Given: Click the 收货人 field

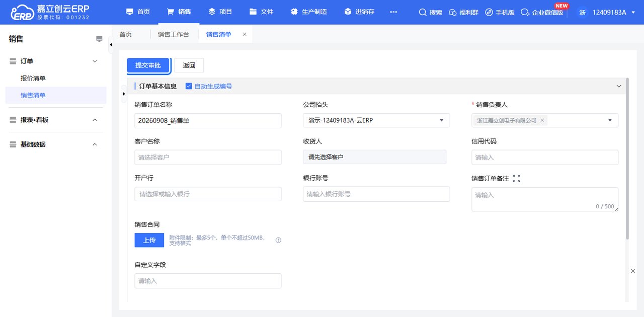Looking at the screenshot, I should click(x=374, y=157).
